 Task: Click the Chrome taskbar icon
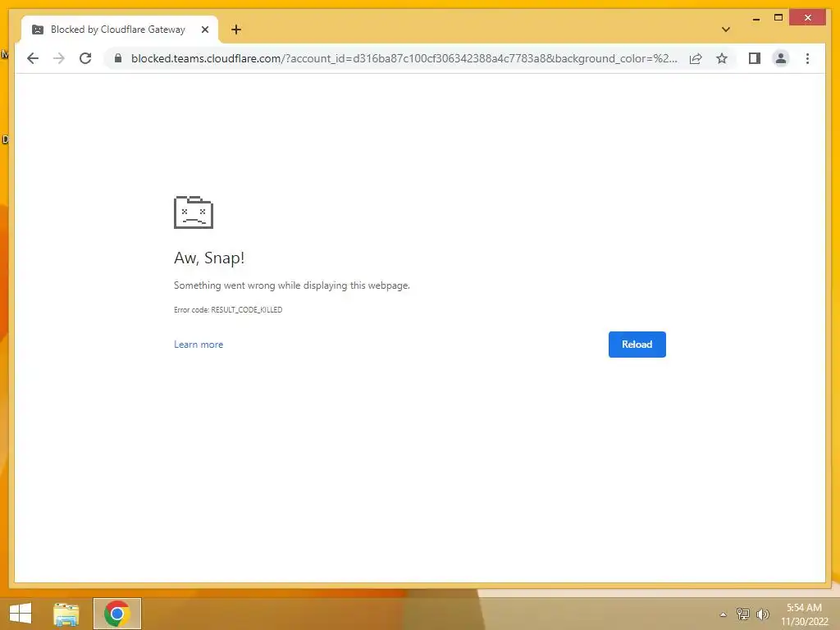(116, 614)
